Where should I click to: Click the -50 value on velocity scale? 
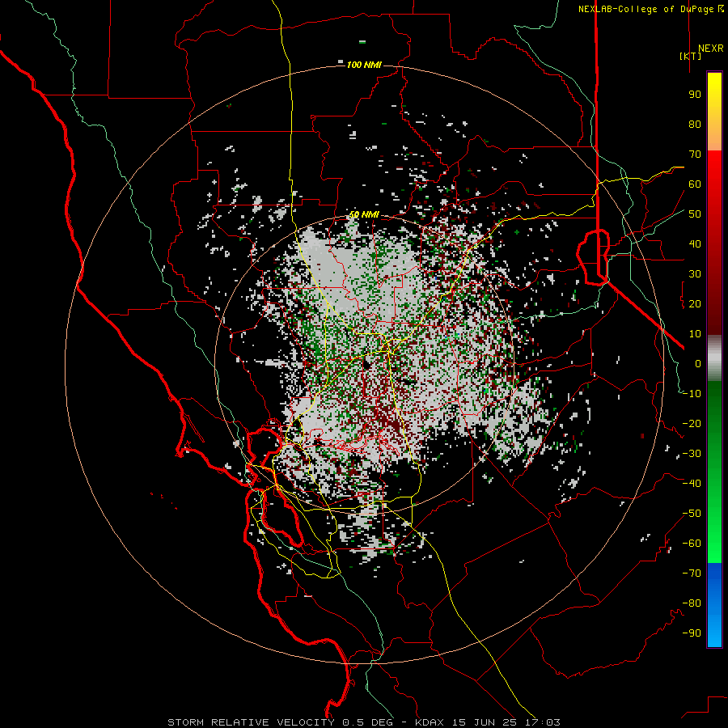tap(692, 514)
